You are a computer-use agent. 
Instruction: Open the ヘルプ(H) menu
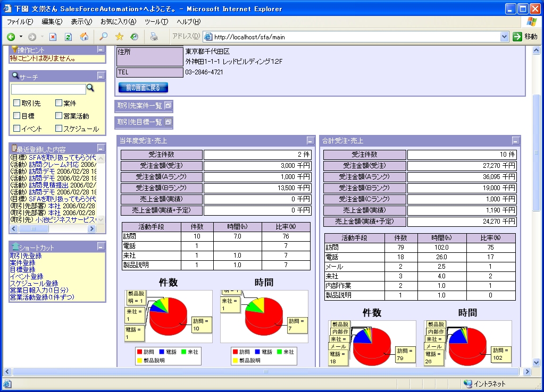[x=189, y=21]
